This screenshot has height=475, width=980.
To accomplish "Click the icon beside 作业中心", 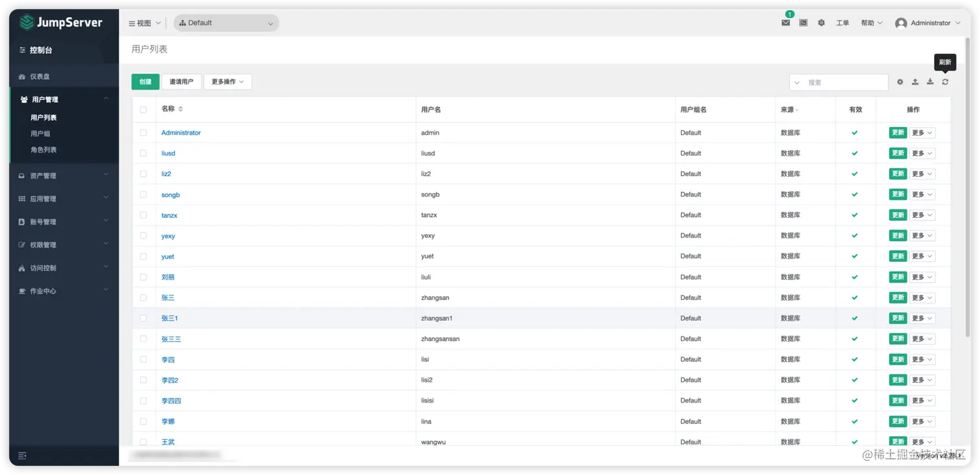I will click(x=22, y=291).
